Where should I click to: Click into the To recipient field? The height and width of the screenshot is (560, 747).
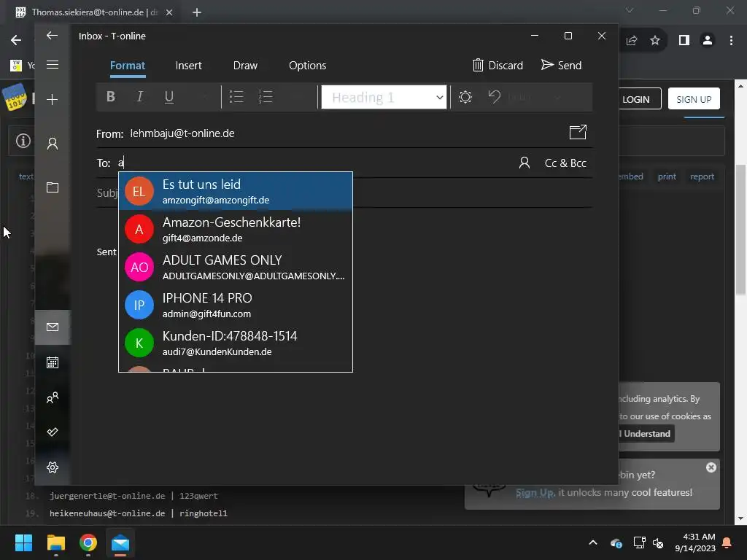[x=314, y=163]
